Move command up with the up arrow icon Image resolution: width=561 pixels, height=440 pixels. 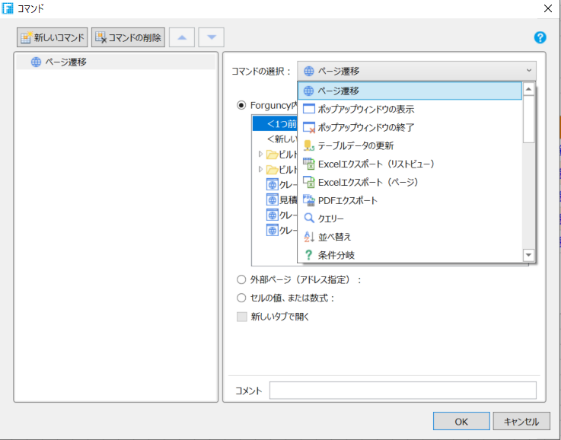(182, 37)
